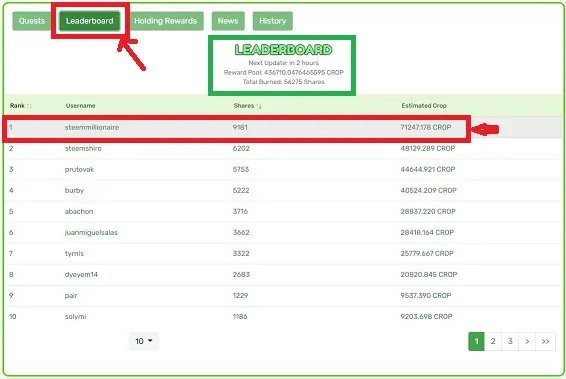566x379 pixels.
Task: Click the shares value 1186
Action: pos(240,317)
